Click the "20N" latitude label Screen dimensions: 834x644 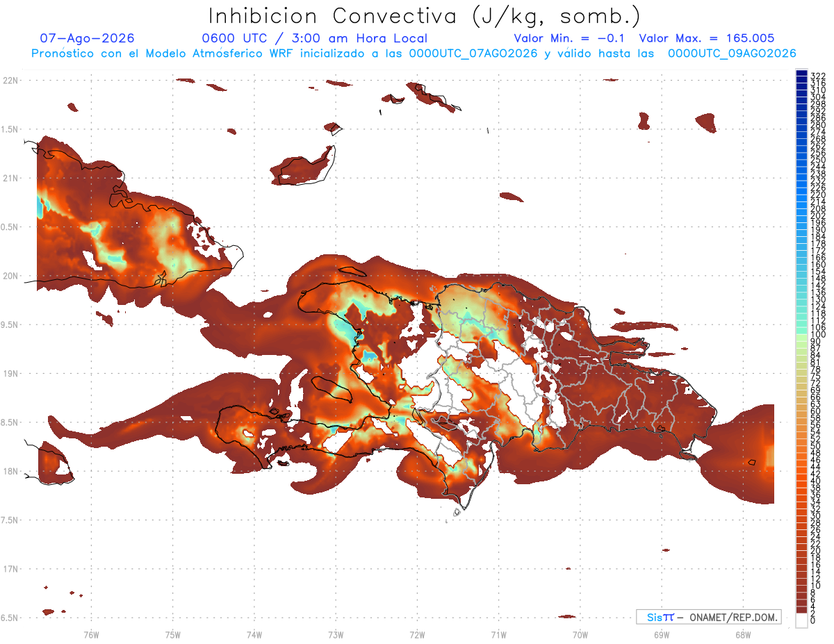click(12, 276)
